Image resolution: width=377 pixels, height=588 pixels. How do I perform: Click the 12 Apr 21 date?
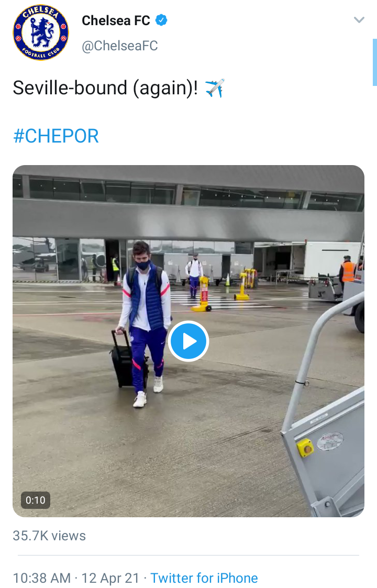tap(110, 578)
